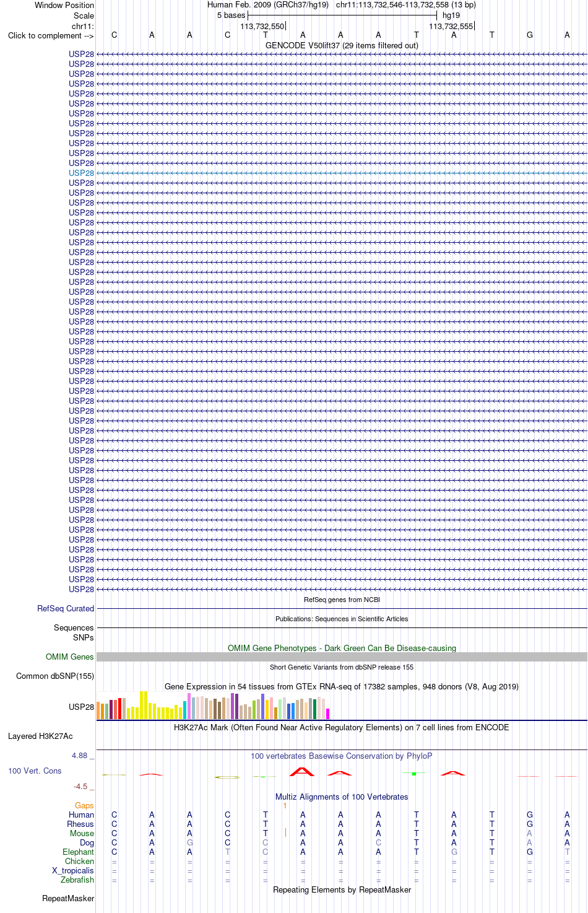Open the RepeatMasker track label
This screenshot has width=588, height=913.
(68, 898)
